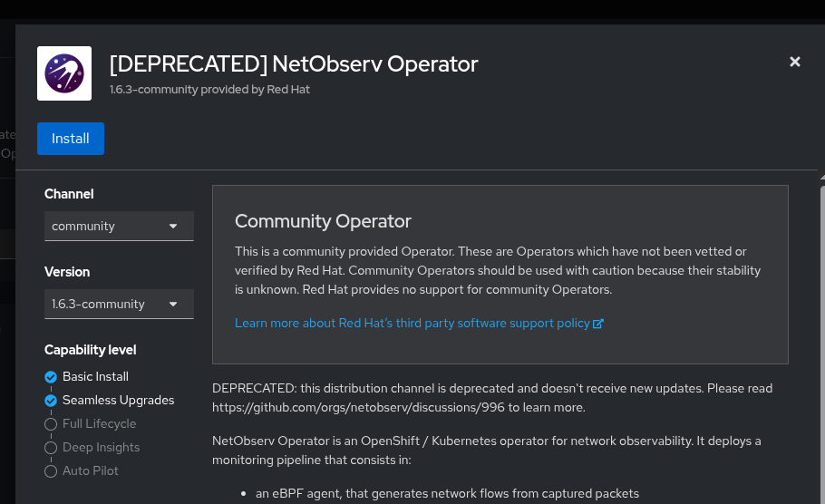The height and width of the screenshot is (504, 825).
Task: Click the GitHub discussions URL text
Action: click(358, 408)
